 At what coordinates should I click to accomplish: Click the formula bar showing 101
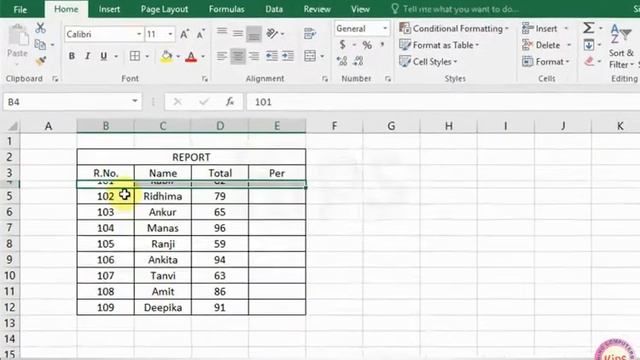point(443,102)
